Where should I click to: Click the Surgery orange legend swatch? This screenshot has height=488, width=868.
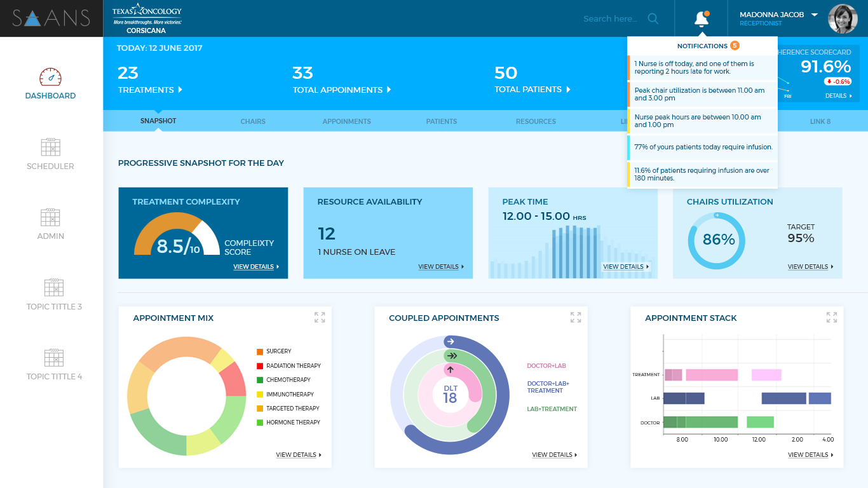[260, 351]
